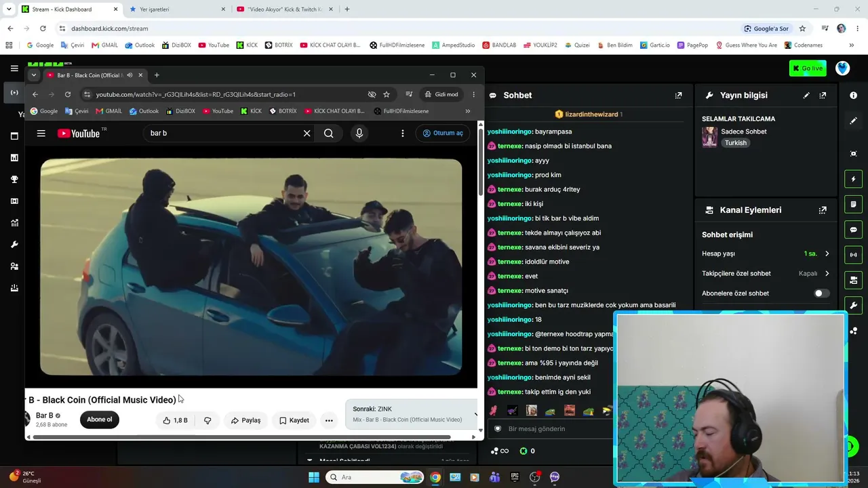Open more actions menu beside Kaydet

329,420
